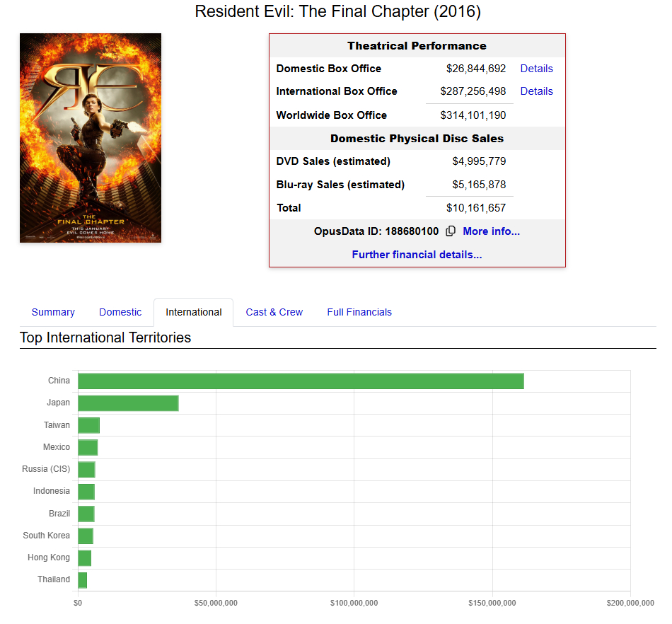This screenshot has height=624, width=672.
Task: Choose the South Korea chart bar
Action: (x=86, y=536)
